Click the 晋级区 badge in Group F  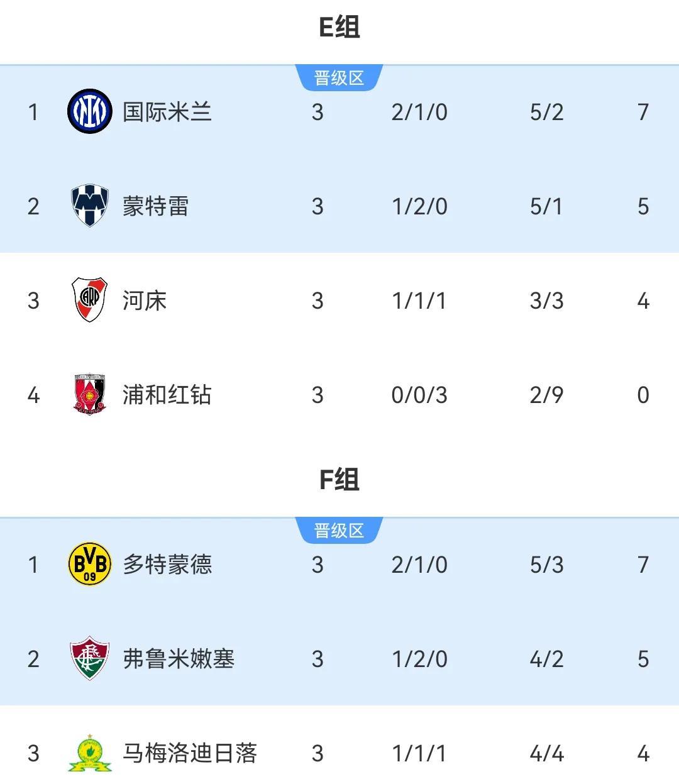click(339, 531)
